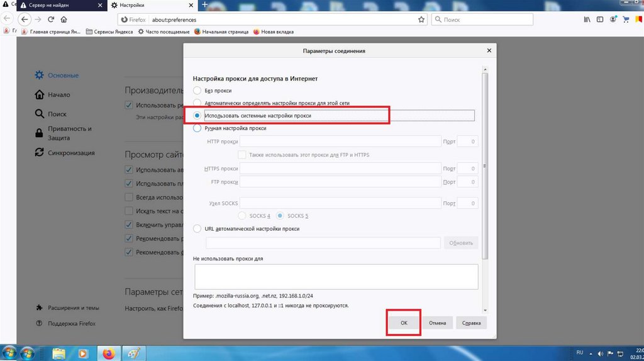The image size is (644, 361).
Task: Toggle Использовать рекомендуемые performance checkbox
Action: pyautogui.click(x=129, y=105)
